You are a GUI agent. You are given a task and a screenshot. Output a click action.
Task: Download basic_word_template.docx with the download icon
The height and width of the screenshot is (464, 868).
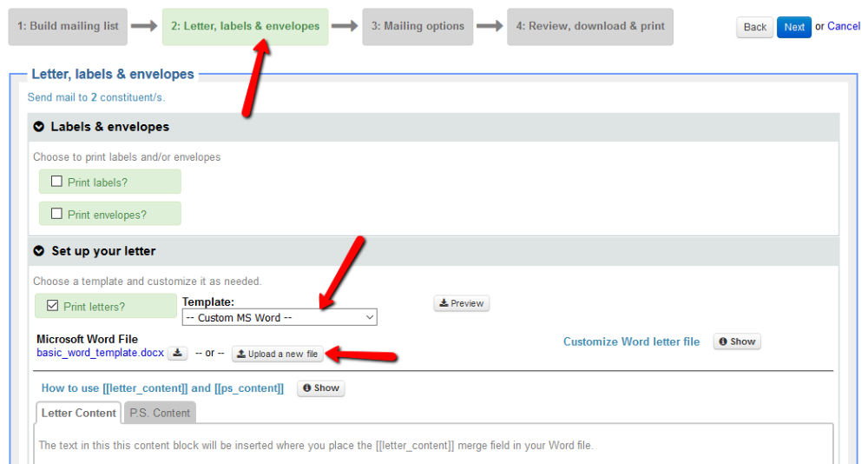(x=178, y=353)
